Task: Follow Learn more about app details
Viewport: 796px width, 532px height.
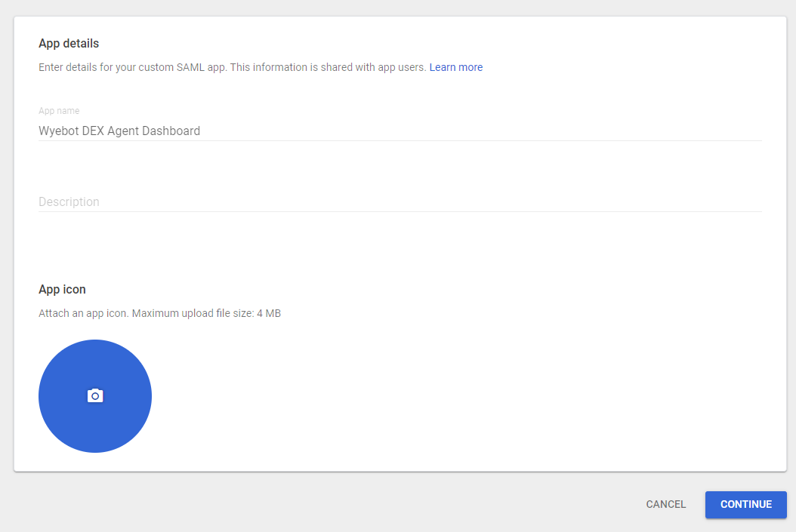Action: [x=456, y=67]
